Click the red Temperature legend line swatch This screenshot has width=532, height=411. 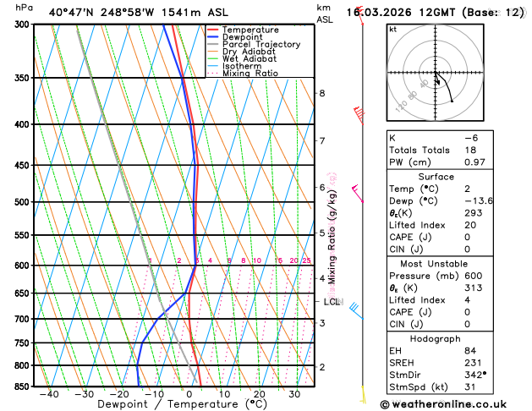tap(213, 30)
